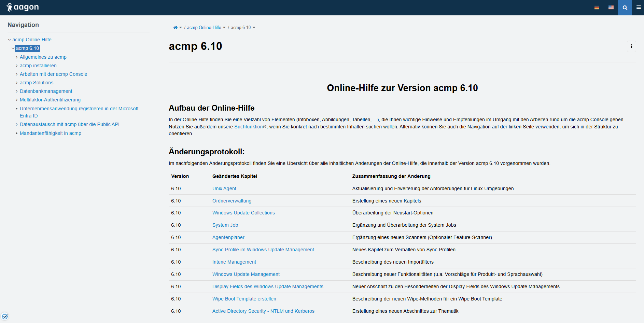Open Unix Agent chapter link
The image size is (644, 323).
(x=224, y=188)
